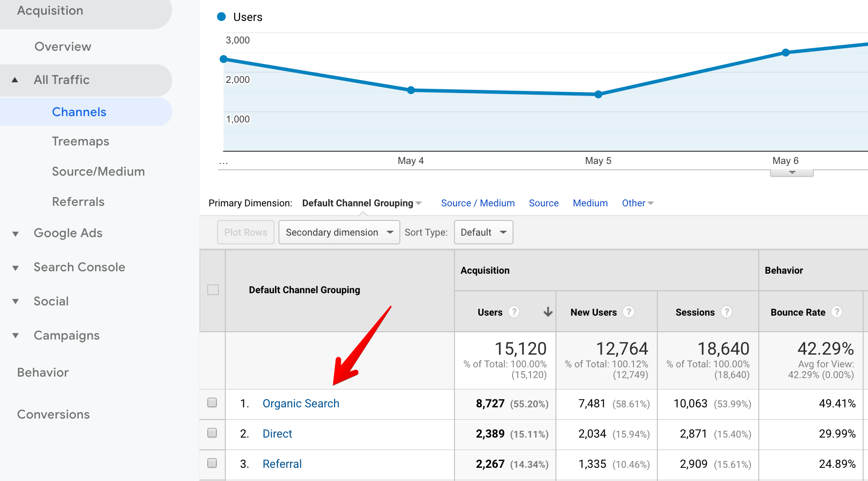The image size is (868, 481).
Task: Sort by the New Users column header
Action: (593, 312)
